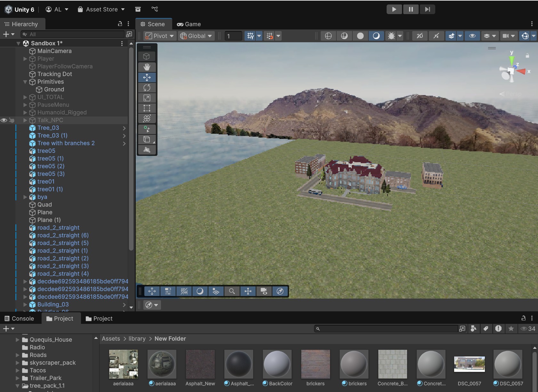The height and width of the screenshot is (392, 538).
Task: Click the Hierarchy search field
Action: 73,34
